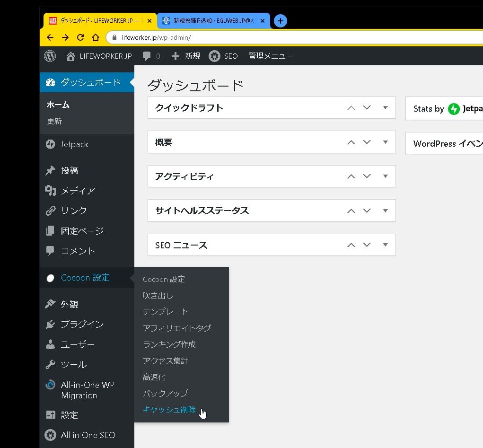Move 概要 panel up with arrow
The width and height of the screenshot is (483, 448).
[351, 142]
